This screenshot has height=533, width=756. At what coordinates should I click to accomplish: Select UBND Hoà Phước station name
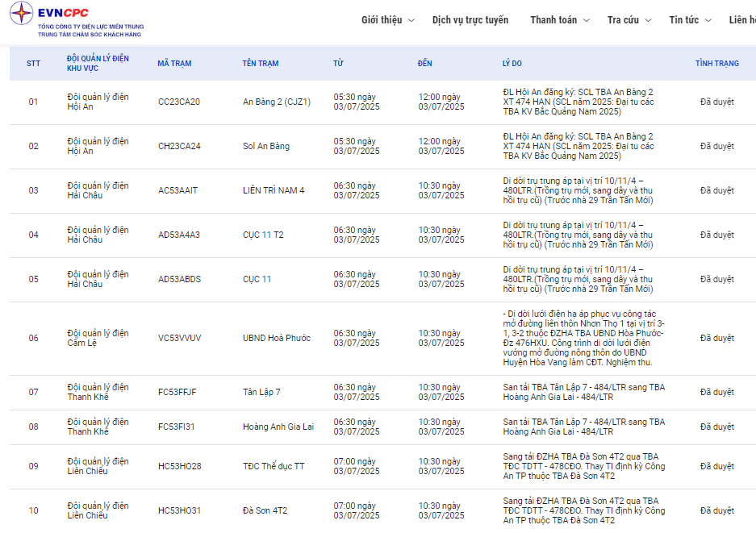(276, 339)
